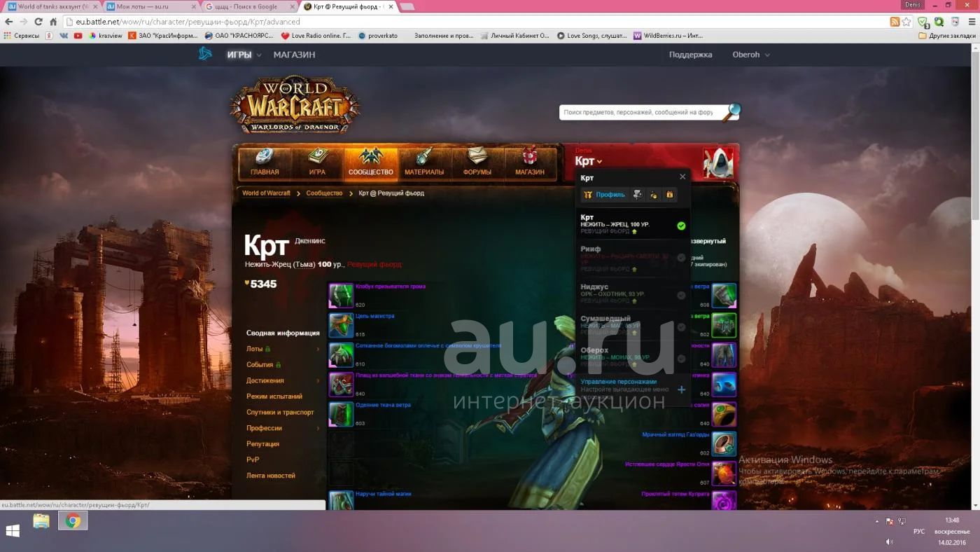The image size is (980, 552).
Task: Open the Ревущий фьорд realm link
Action: coord(374,265)
